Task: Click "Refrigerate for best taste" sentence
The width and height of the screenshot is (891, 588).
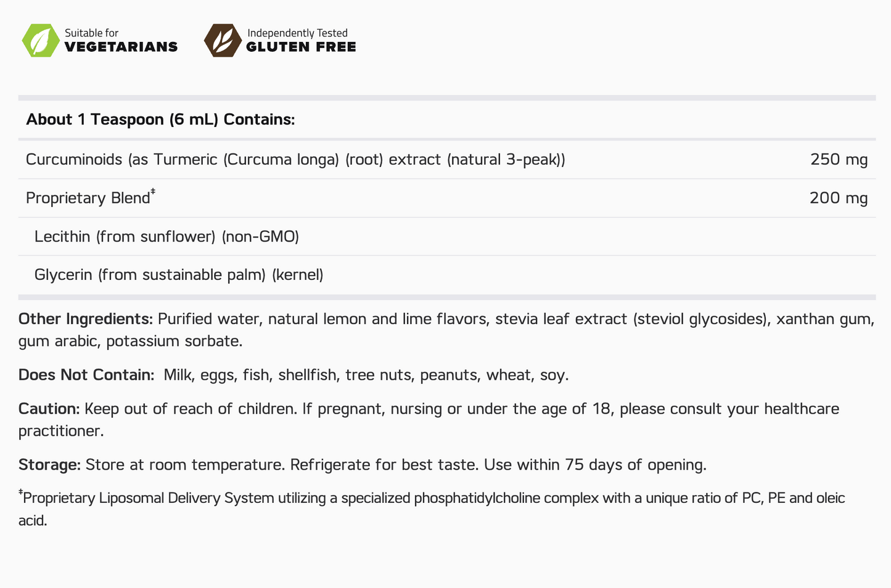Action: [384, 465]
